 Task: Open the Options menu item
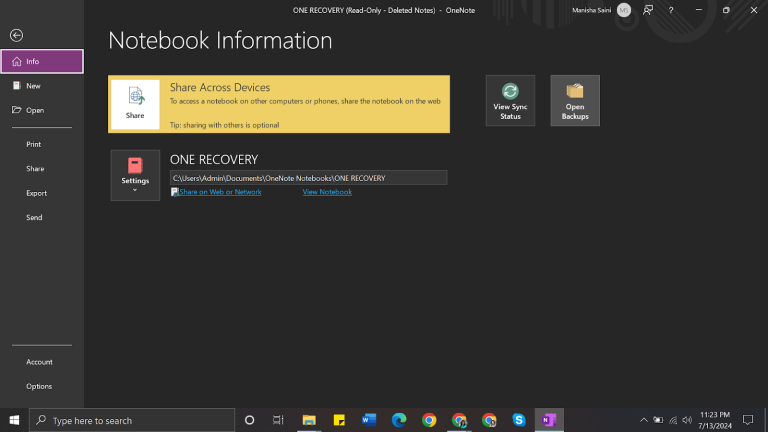39,386
